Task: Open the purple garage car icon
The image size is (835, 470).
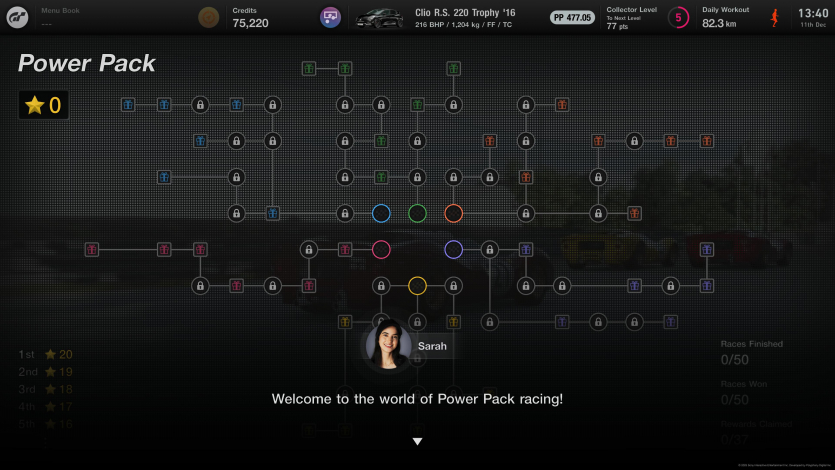Action: (330, 17)
